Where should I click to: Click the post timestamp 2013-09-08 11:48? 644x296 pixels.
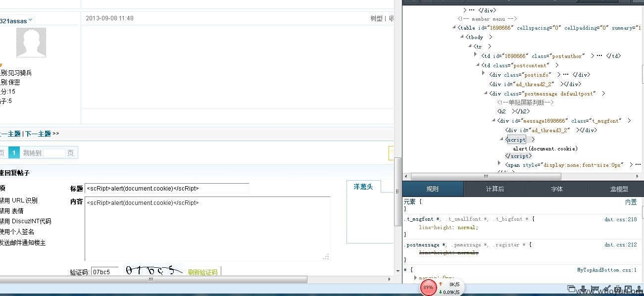[110, 18]
